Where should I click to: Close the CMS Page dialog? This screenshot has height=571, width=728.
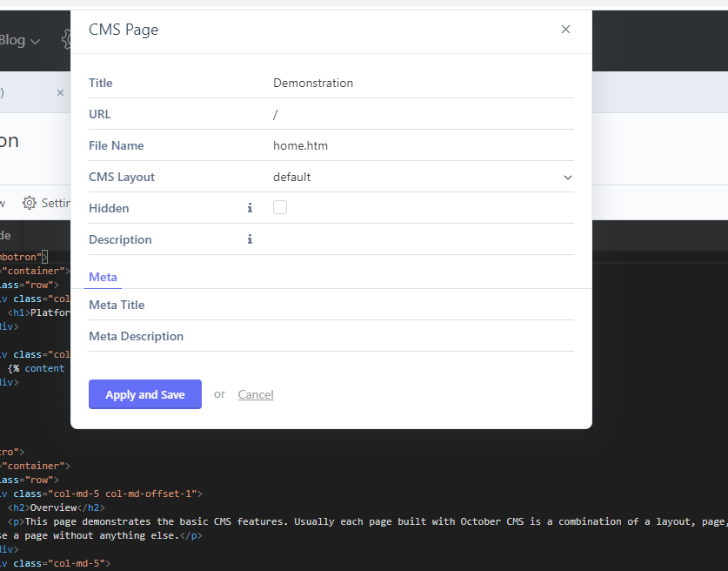pyautogui.click(x=565, y=30)
